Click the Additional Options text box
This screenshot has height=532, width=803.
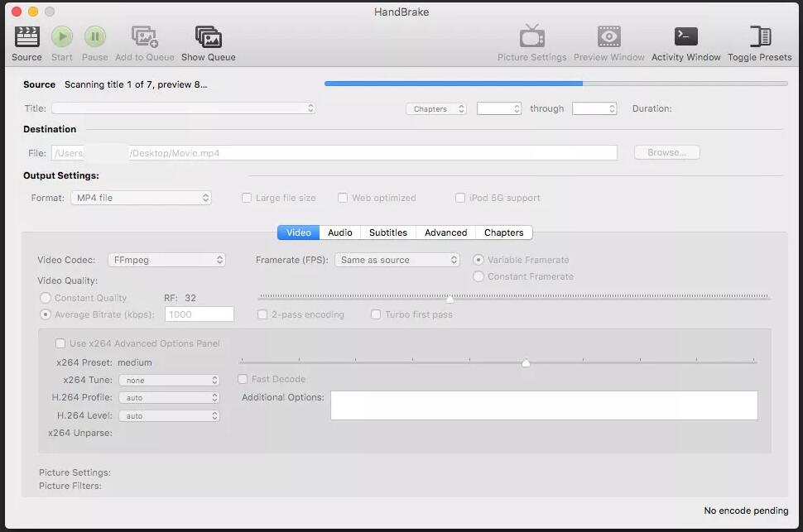coord(544,405)
